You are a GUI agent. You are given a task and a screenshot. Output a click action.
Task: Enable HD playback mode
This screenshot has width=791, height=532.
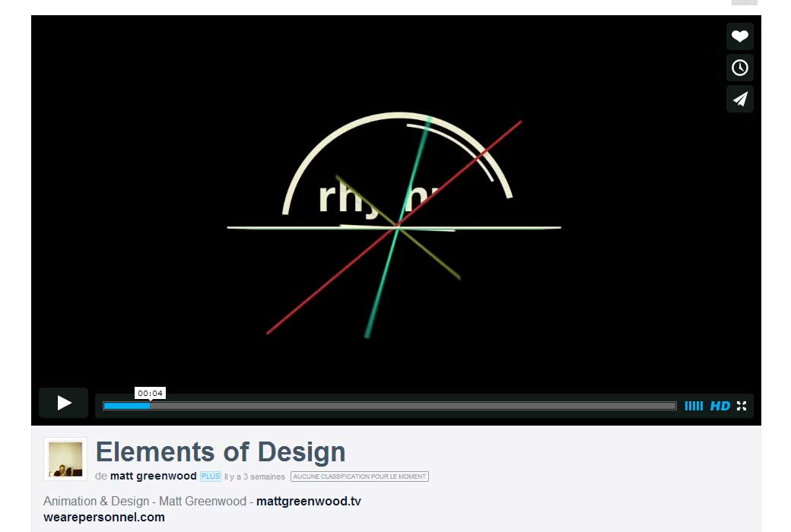720,406
